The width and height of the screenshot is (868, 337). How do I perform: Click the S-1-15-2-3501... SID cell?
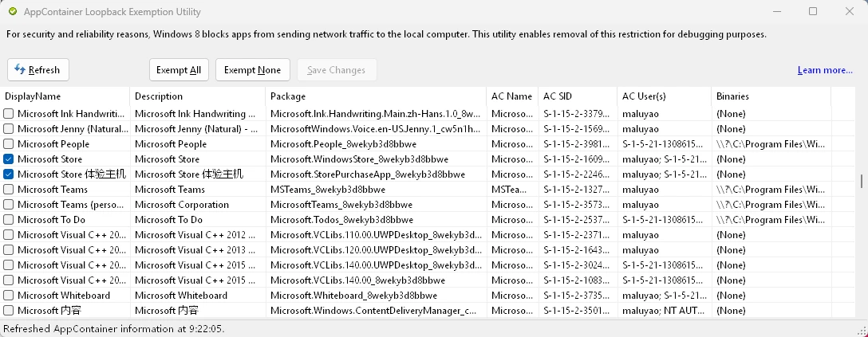[x=578, y=311]
